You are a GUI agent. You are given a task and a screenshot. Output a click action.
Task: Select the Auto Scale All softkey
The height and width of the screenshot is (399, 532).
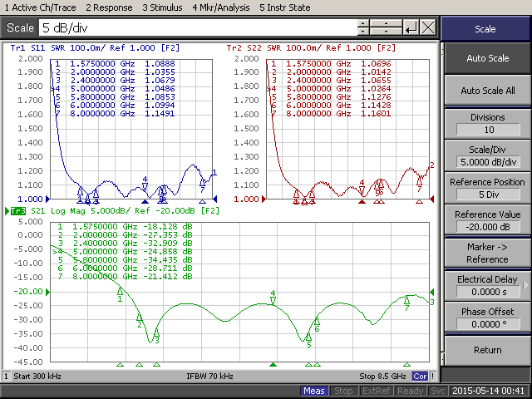point(488,91)
